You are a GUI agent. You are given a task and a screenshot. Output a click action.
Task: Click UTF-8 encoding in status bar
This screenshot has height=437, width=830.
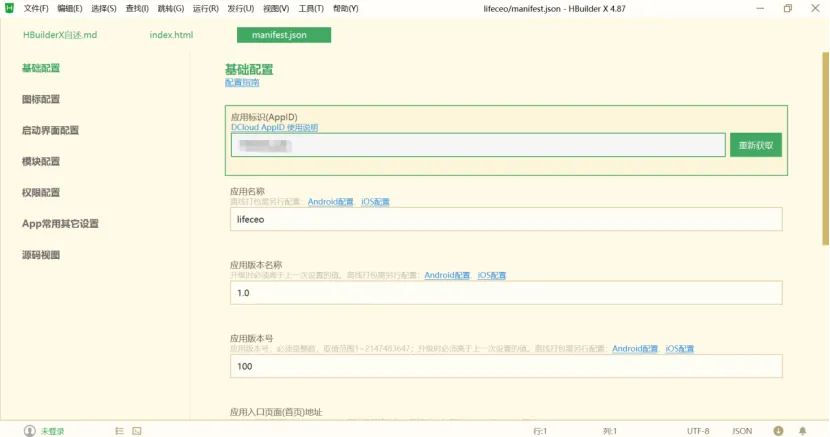698,431
